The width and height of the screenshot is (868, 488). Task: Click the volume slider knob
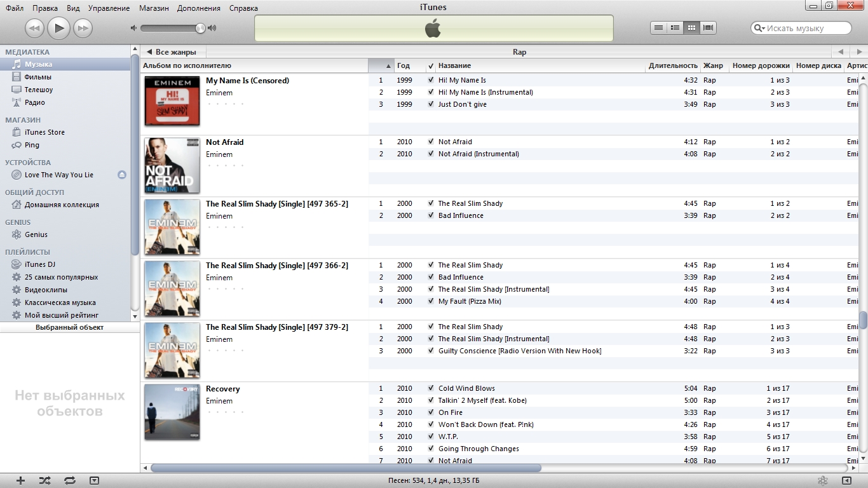pos(200,28)
